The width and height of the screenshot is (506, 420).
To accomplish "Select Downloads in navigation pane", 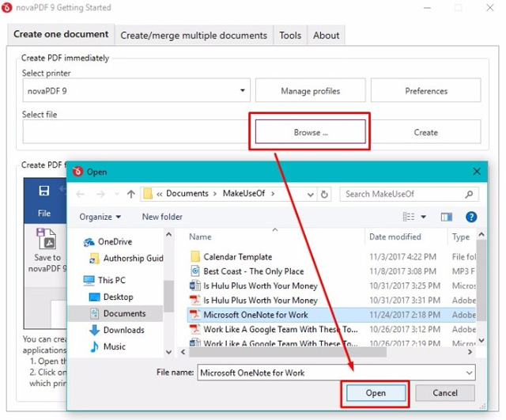I will [x=123, y=330].
